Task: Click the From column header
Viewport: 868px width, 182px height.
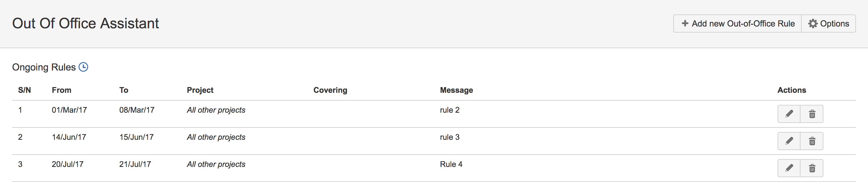Action: pos(61,90)
